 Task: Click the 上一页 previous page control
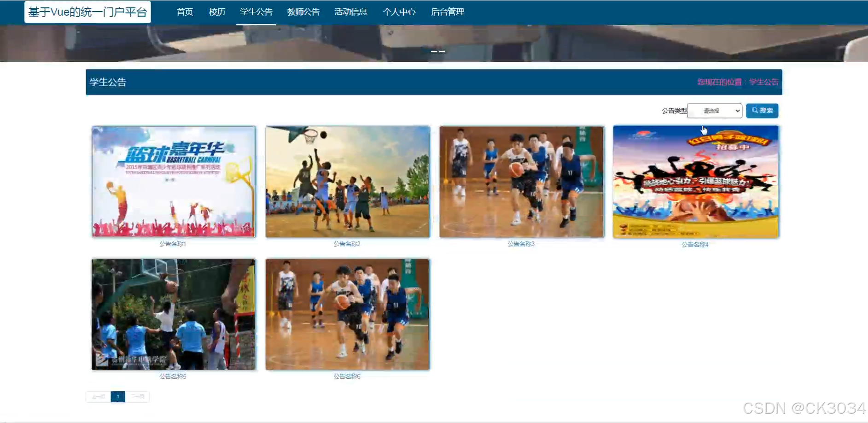click(x=98, y=396)
